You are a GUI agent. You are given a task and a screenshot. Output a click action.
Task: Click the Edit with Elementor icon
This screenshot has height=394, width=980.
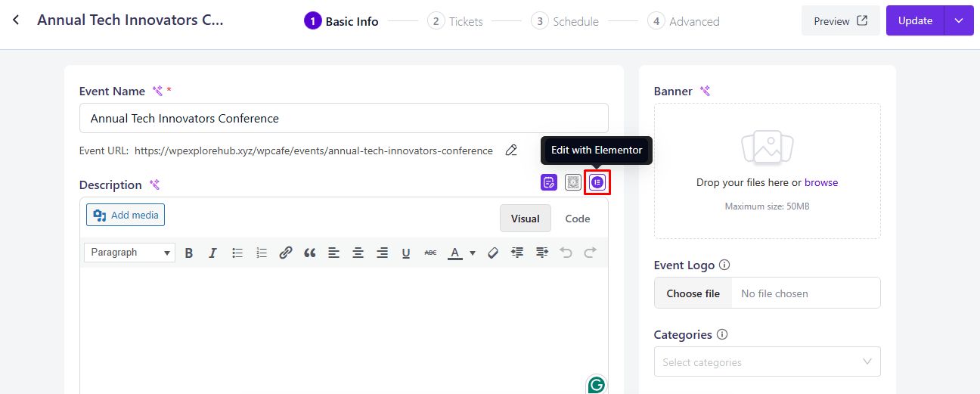coord(597,182)
